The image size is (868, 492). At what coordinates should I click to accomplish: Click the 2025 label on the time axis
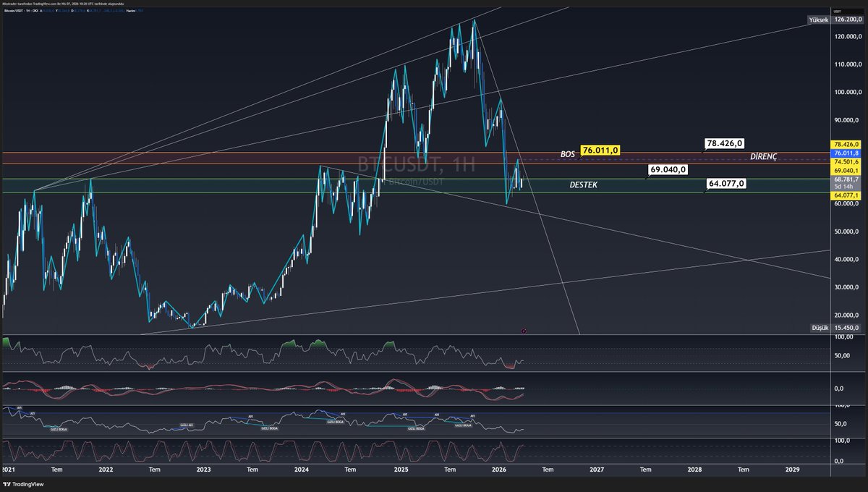click(400, 470)
